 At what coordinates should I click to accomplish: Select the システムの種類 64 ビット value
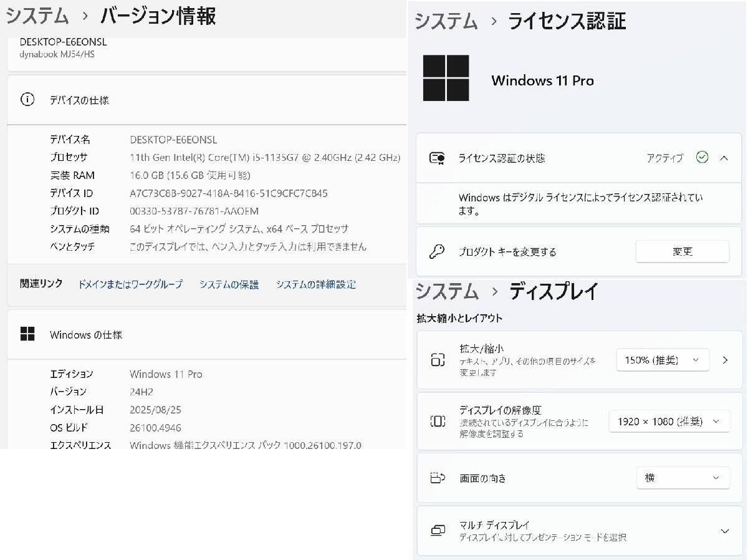click(x=239, y=229)
